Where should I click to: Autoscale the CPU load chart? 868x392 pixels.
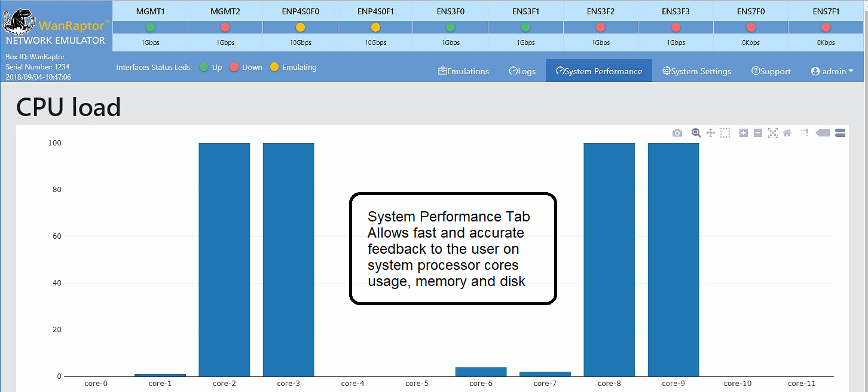pos(774,132)
